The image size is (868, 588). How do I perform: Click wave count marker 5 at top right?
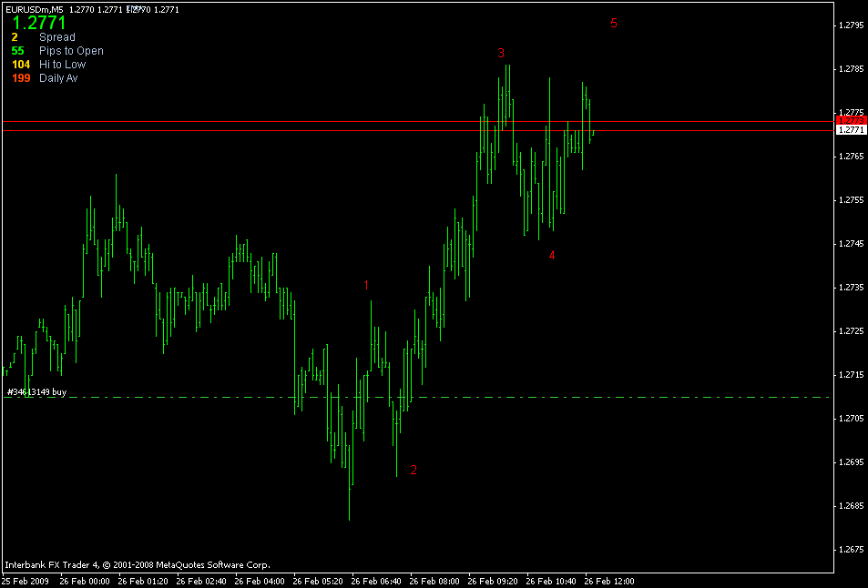click(x=615, y=23)
